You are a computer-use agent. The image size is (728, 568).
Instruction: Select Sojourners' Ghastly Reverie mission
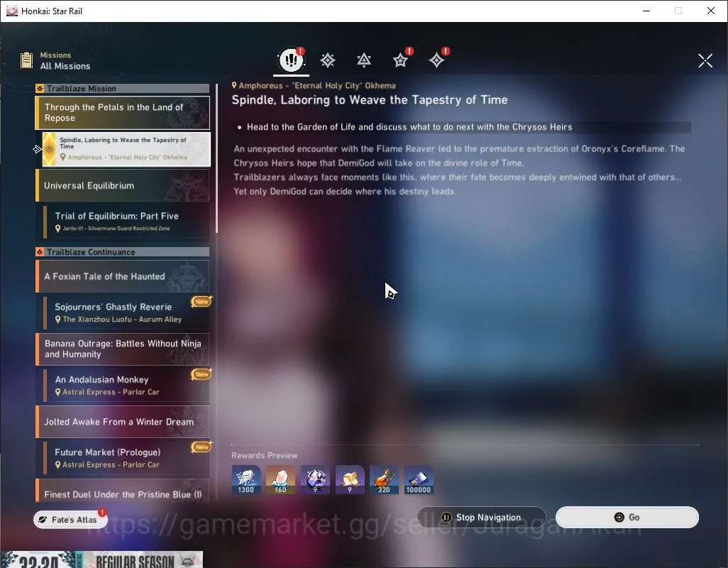(x=126, y=312)
